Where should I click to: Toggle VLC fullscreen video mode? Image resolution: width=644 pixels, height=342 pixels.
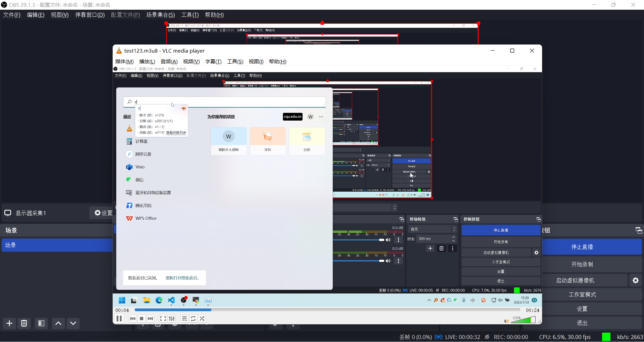tap(163, 319)
